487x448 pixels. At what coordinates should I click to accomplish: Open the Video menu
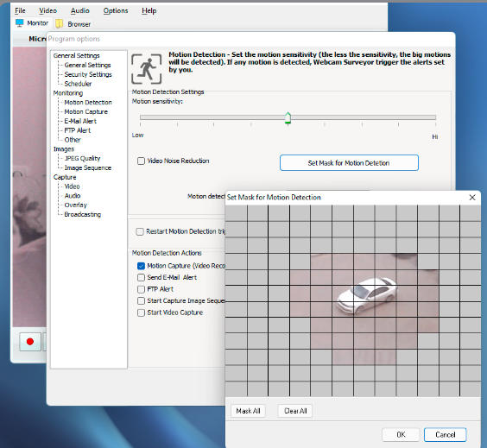[x=47, y=10]
